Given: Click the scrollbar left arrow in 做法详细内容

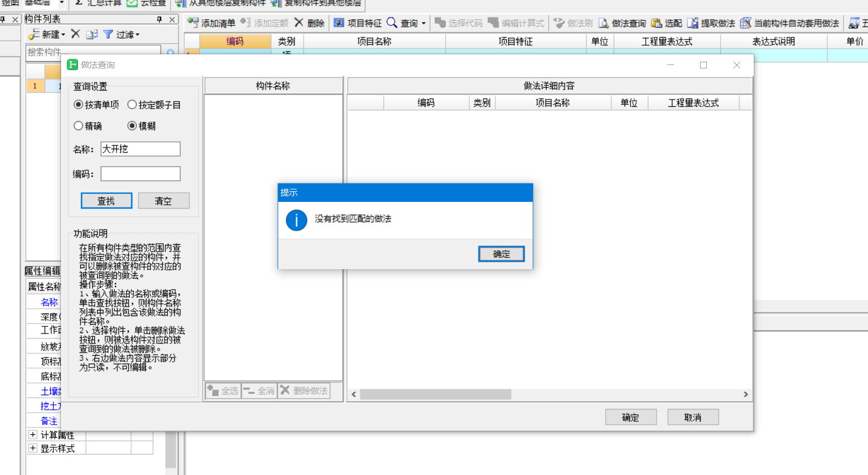Looking at the screenshot, I should (x=354, y=394).
